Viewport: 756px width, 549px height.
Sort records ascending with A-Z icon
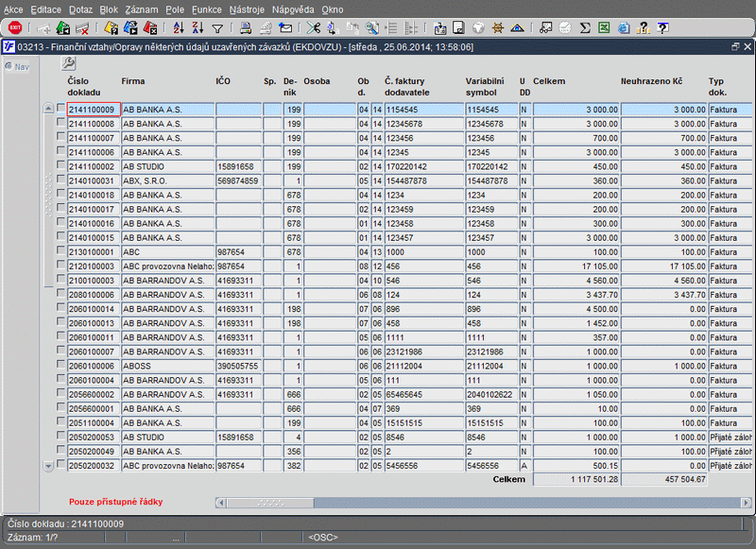179,28
